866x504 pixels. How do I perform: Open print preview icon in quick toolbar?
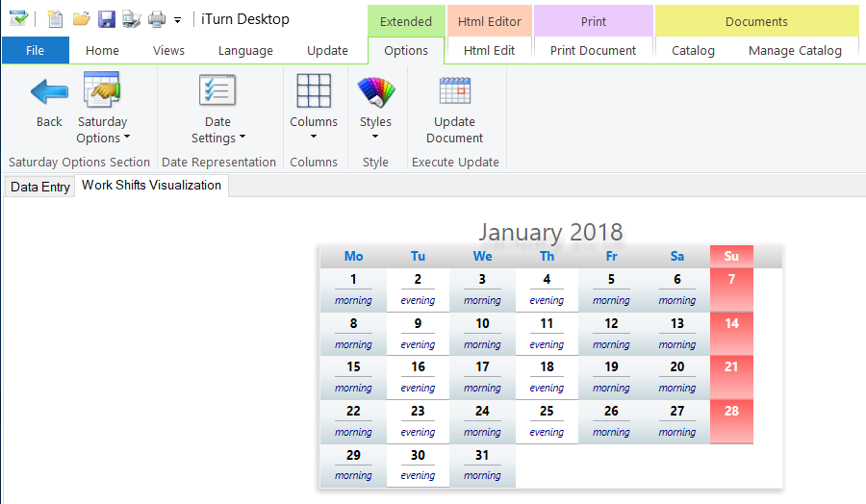coord(132,19)
